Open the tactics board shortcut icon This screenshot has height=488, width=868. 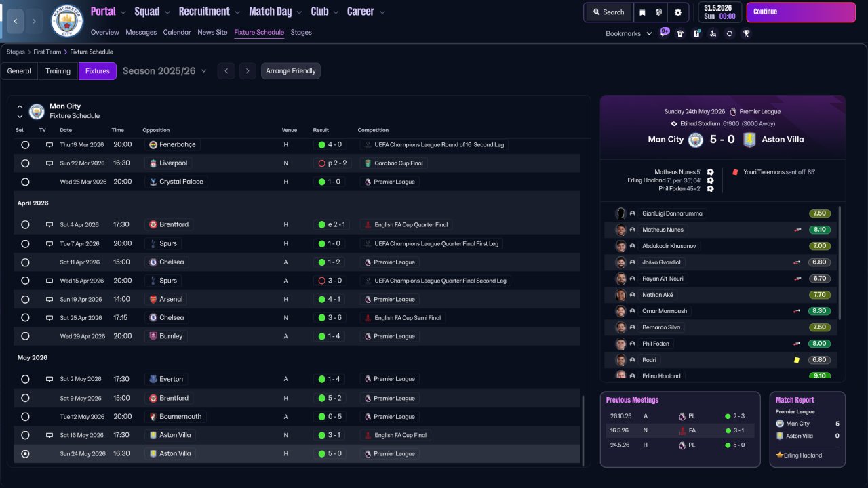696,33
